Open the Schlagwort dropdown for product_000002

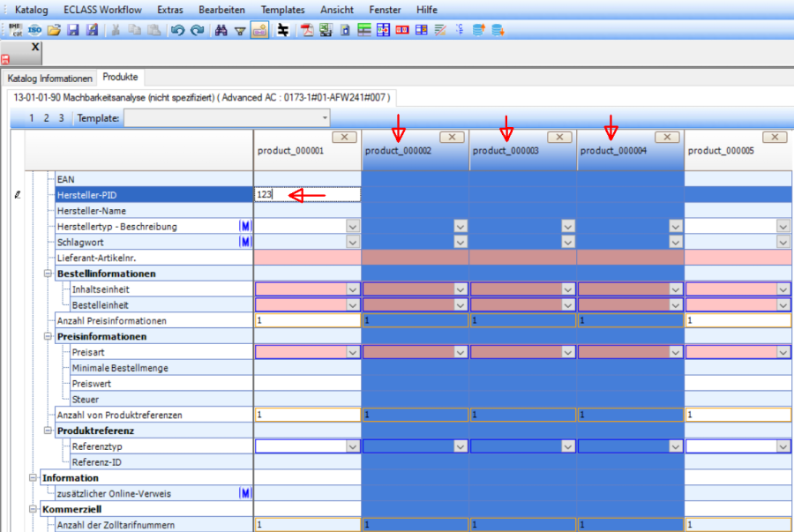(x=460, y=241)
